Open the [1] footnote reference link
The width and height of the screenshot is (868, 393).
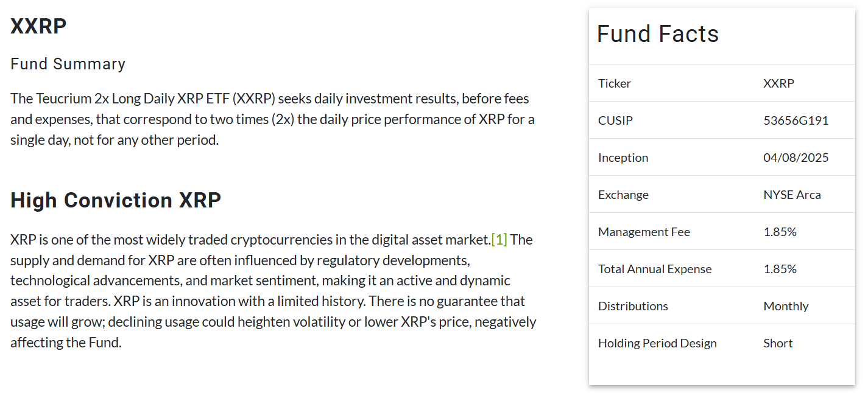pyautogui.click(x=499, y=240)
